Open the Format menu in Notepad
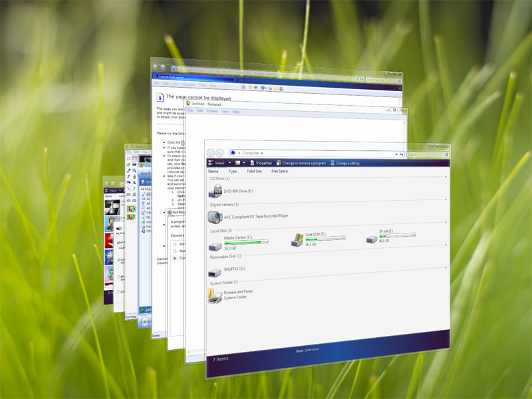532x399 pixels. [x=212, y=111]
